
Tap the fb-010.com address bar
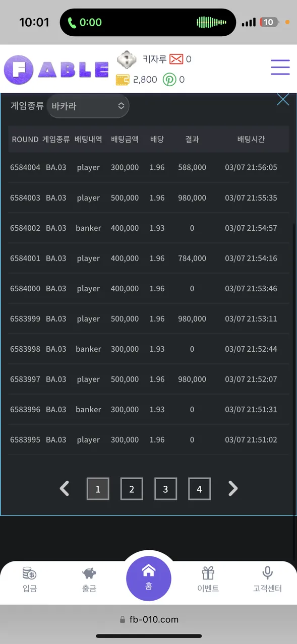tap(149, 620)
